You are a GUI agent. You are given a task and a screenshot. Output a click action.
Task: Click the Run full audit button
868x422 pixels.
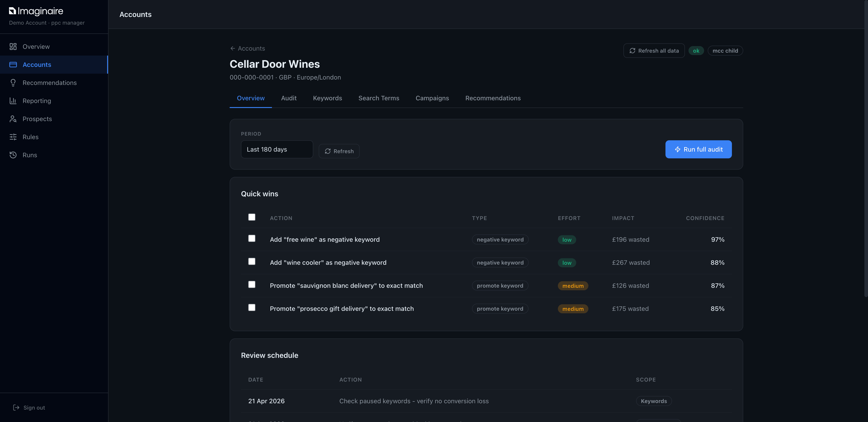point(698,149)
